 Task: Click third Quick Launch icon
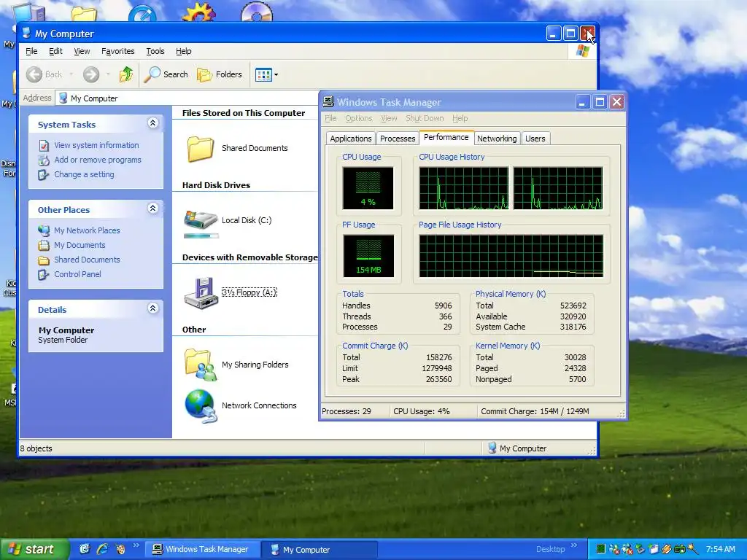[120, 549]
